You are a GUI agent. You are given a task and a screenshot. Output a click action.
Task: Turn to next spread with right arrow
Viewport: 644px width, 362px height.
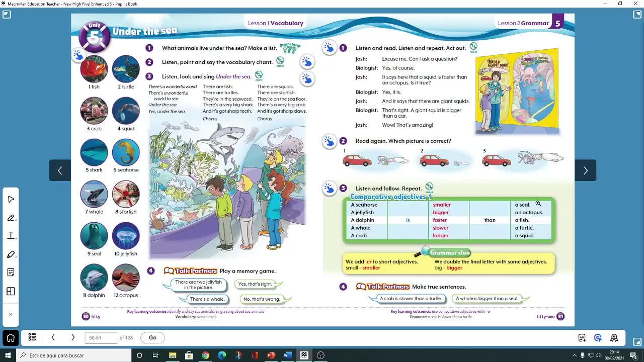coord(586,170)
